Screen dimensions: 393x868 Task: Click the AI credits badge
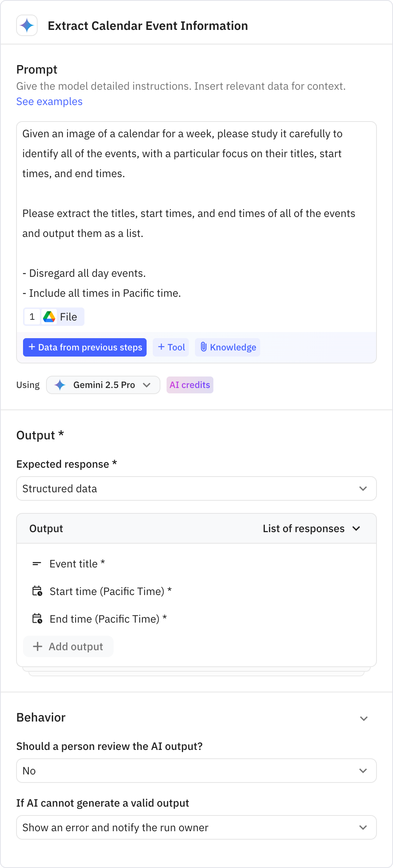[190, 385]
